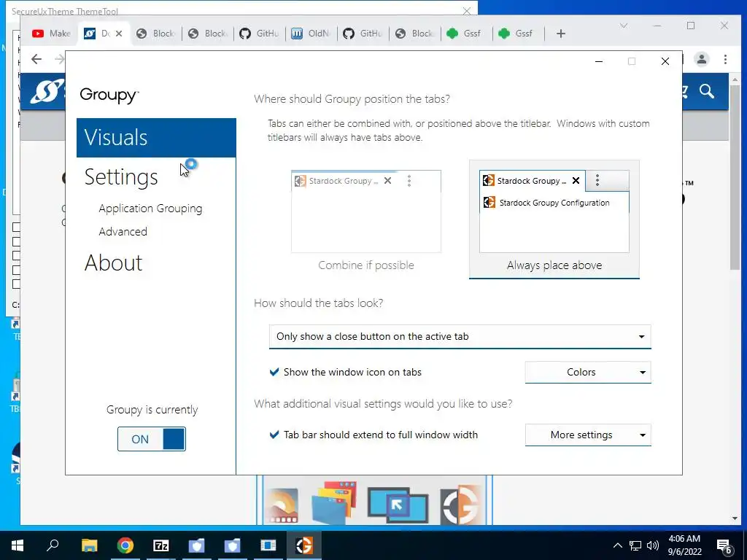747x560 pixels.
Task: Open the More settings dropdown
Action: [x=588, y=435]
